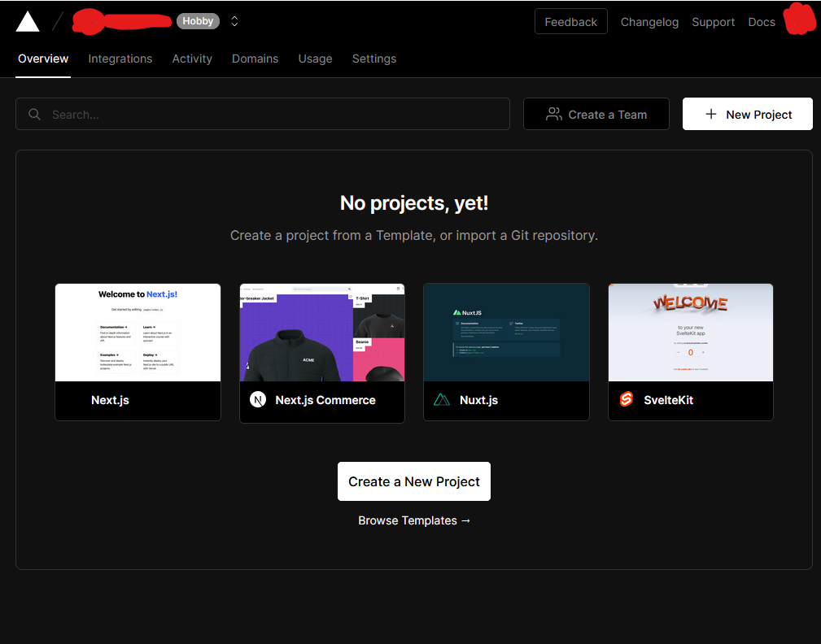Go to the Support link
821x644 pixels.
(x=713, y=22)
